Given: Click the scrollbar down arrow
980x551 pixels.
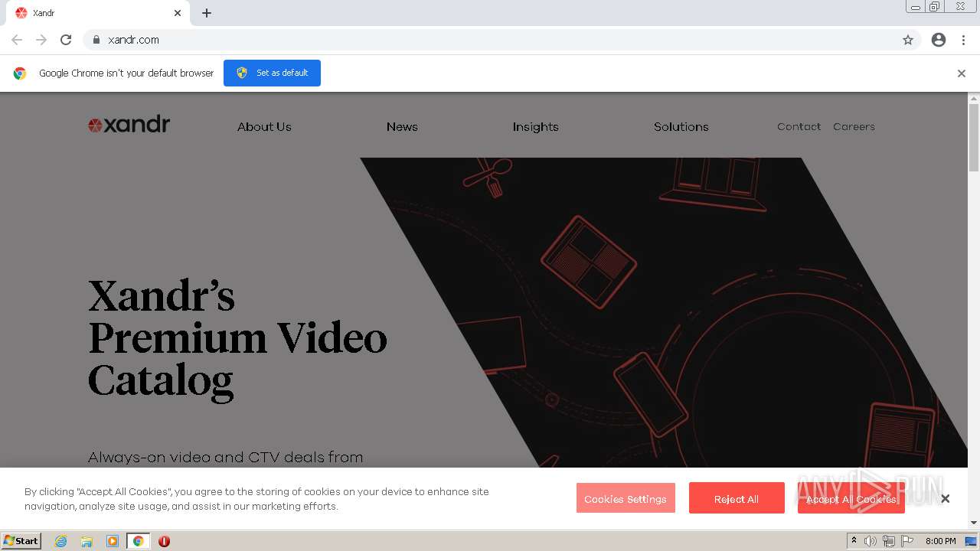Looking at the screenshot, I should [x=974, y=523].
